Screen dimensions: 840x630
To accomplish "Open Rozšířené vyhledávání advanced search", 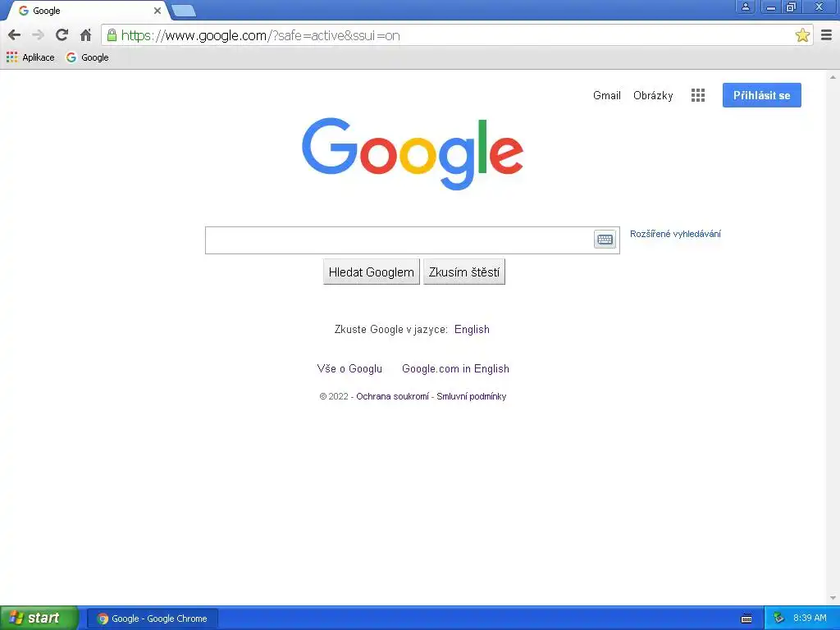I will 675,234.
